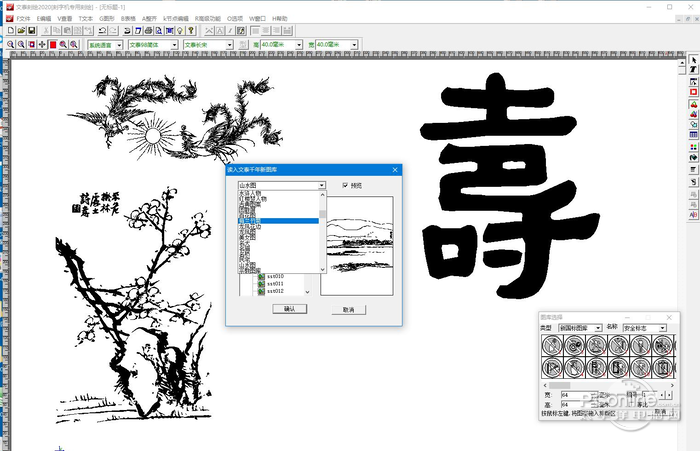Screen dimensions: 700x451
Task: Toggle the 预视 preview checkbox
Action: (x=345, y=185)
